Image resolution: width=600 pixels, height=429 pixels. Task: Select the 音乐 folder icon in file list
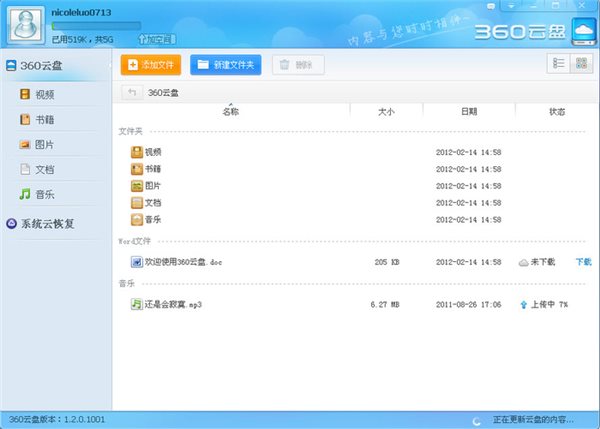click(x=137, y=219)
